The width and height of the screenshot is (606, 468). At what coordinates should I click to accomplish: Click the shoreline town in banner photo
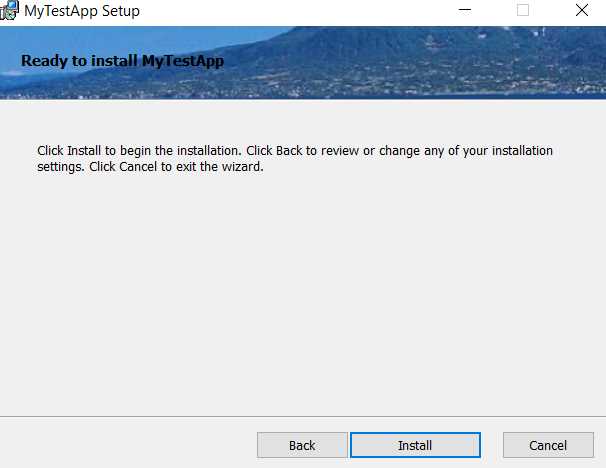coord(348,87)
